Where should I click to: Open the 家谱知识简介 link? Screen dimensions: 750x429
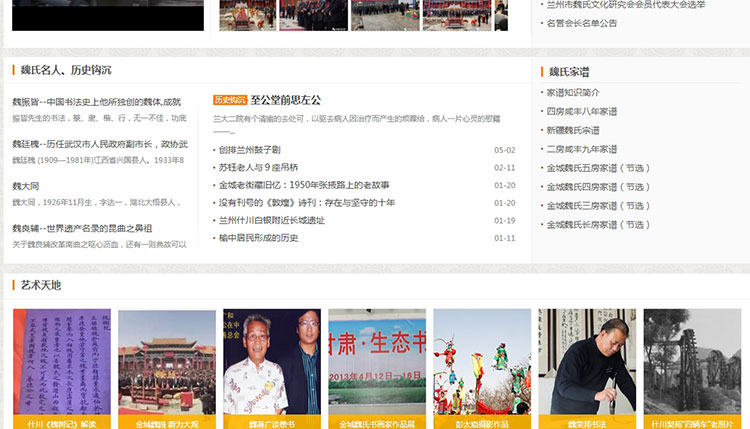click(x=573, y=93)
